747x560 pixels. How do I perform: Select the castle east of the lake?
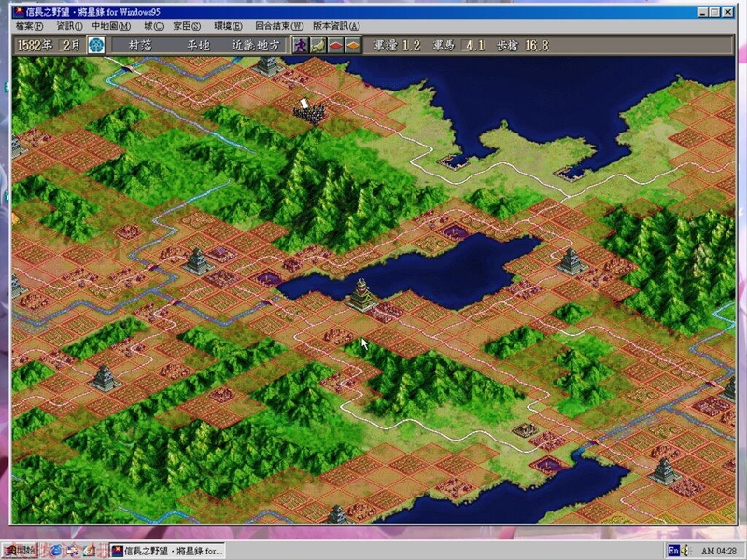571,261
